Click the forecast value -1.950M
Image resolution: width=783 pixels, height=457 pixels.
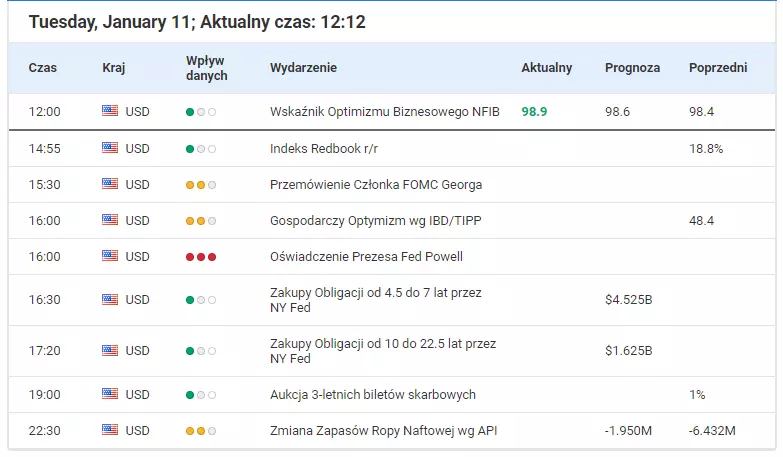(x=628, y=431)
